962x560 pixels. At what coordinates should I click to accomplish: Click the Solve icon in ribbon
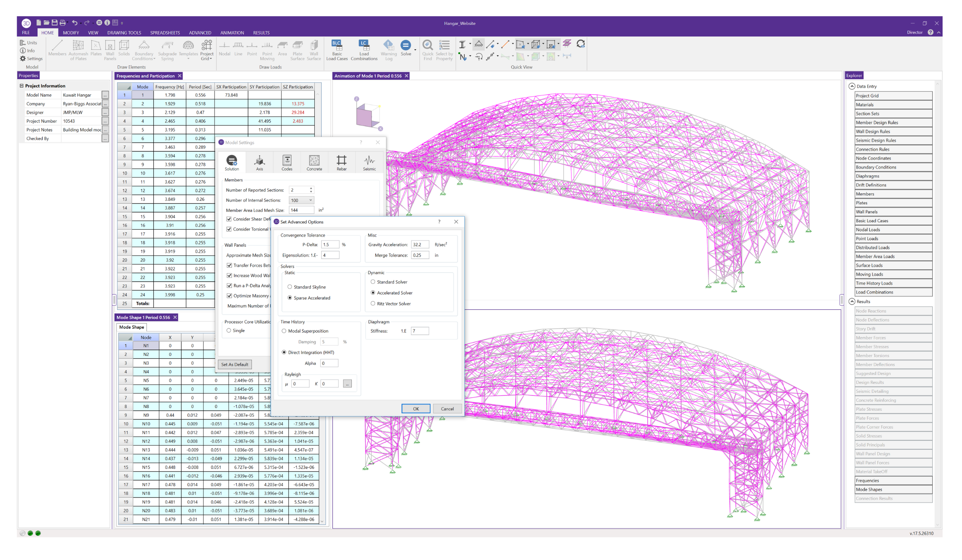tap(406, 46)
